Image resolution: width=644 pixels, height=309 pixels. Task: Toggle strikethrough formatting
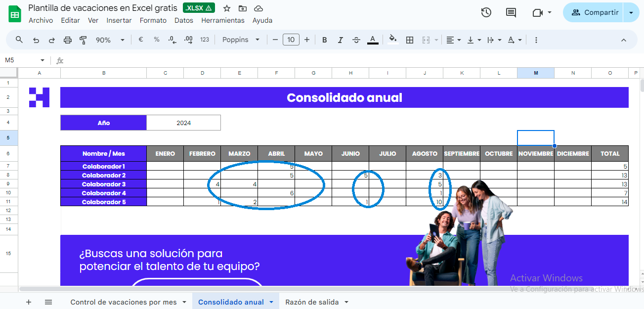pyautogui.click(x=356, y=40)
